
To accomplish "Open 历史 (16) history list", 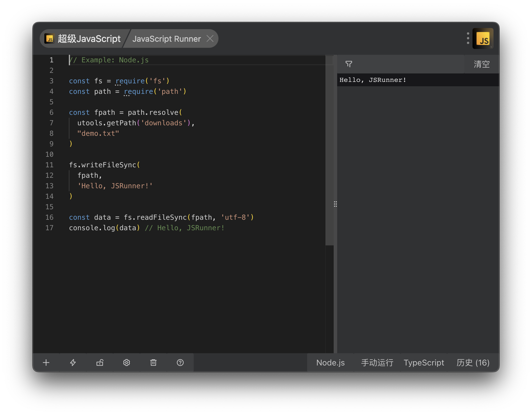I will tap(473, 363).
